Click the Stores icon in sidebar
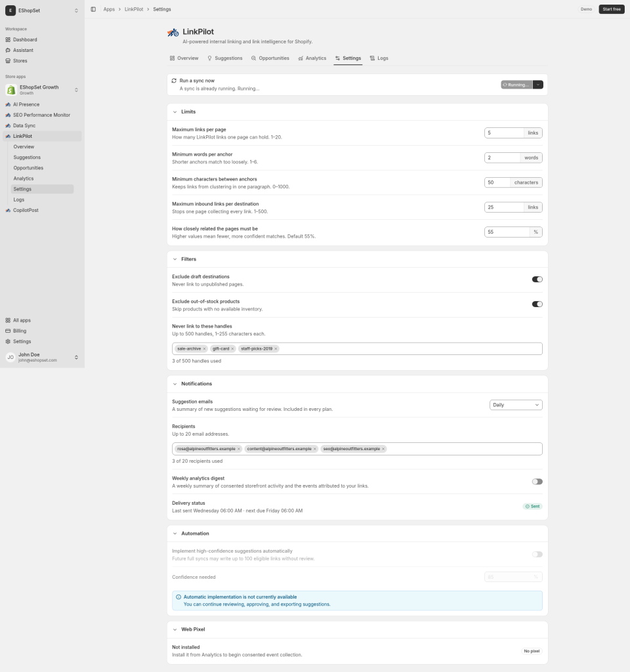Image resolution: width=630 pixels, height=672 pixels. click(x=8, y=61)
